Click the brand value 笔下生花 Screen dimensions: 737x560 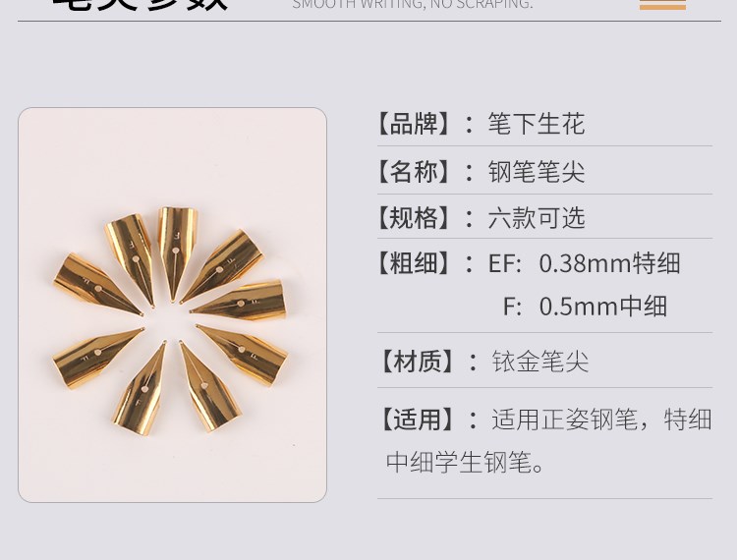537,124
